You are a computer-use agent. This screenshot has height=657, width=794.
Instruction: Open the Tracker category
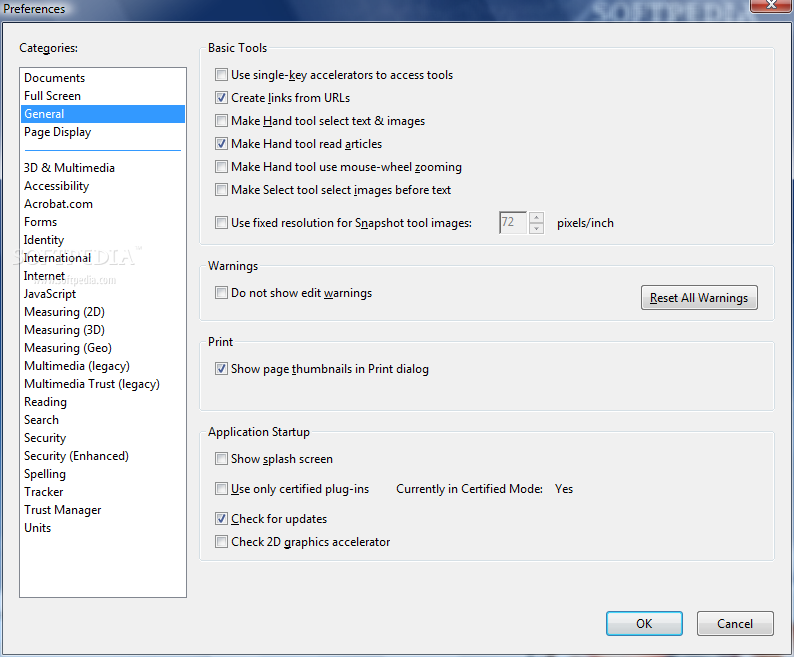click(103, 492)
